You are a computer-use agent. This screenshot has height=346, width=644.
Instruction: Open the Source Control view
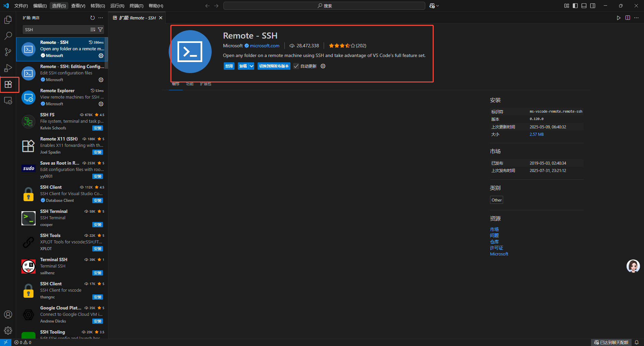[8, 52]
